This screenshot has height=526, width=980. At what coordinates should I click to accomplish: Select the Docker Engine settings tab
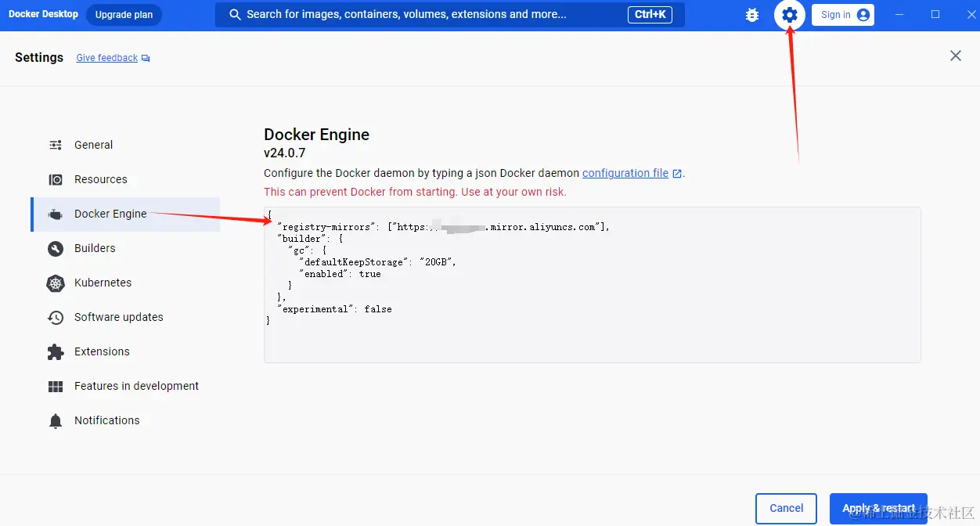(x=110, y=214)
